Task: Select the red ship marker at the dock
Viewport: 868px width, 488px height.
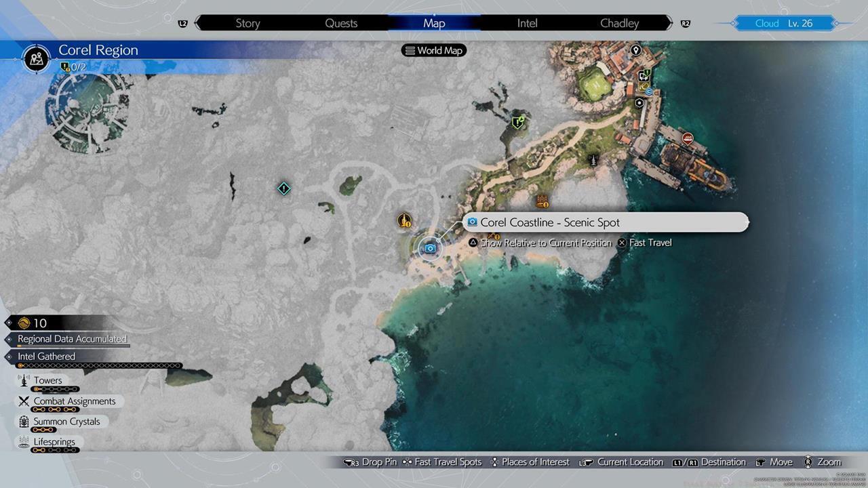Action: pos(688,139)
